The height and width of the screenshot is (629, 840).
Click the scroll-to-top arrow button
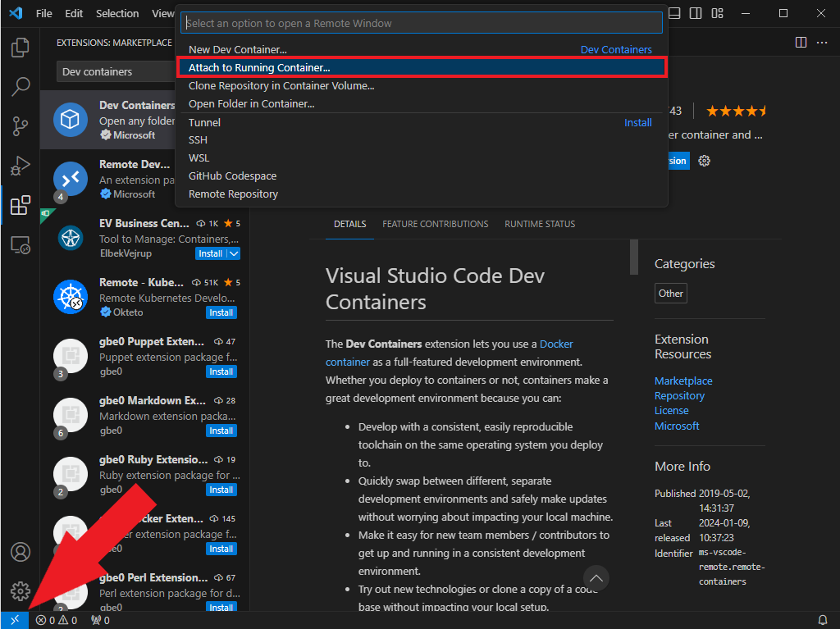pos(596,579)
